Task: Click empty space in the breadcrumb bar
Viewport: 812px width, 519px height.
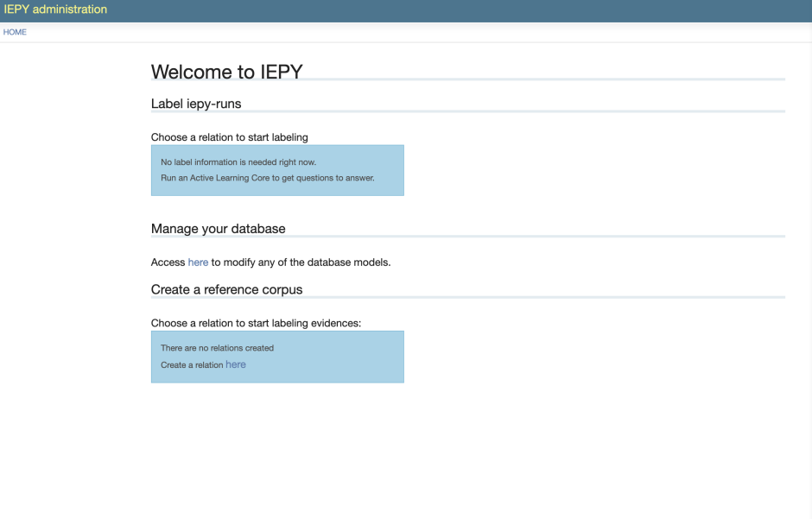Action: click(x=415, y=32)
